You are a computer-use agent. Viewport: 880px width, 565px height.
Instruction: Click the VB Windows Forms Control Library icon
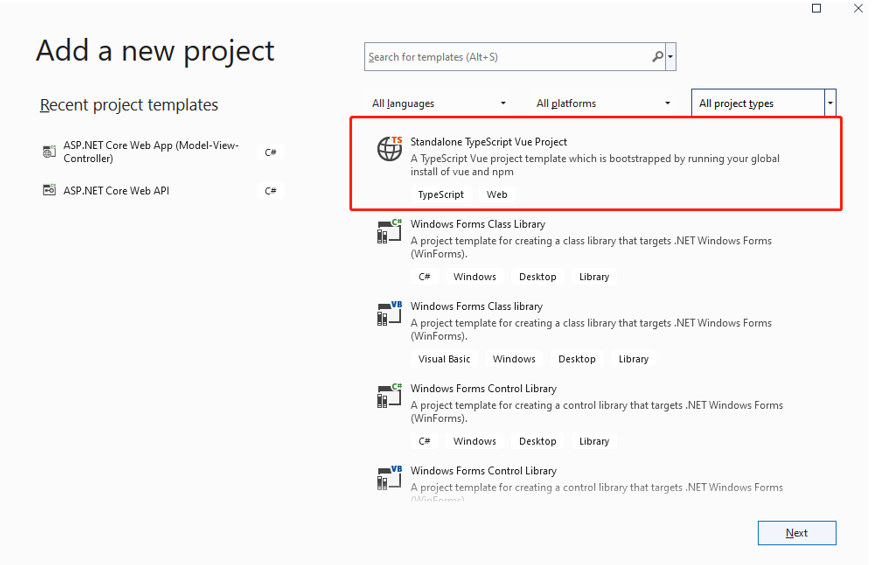[389, 477]
